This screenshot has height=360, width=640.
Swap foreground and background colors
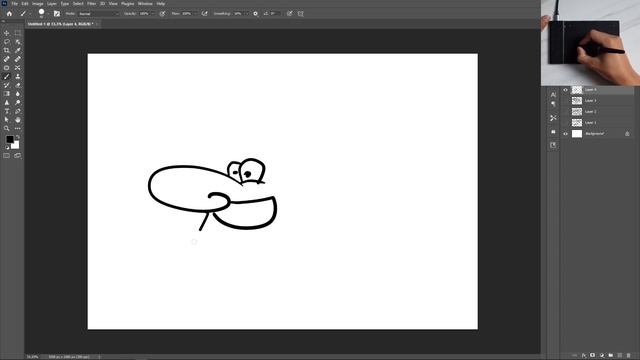(x=18, y=137)
